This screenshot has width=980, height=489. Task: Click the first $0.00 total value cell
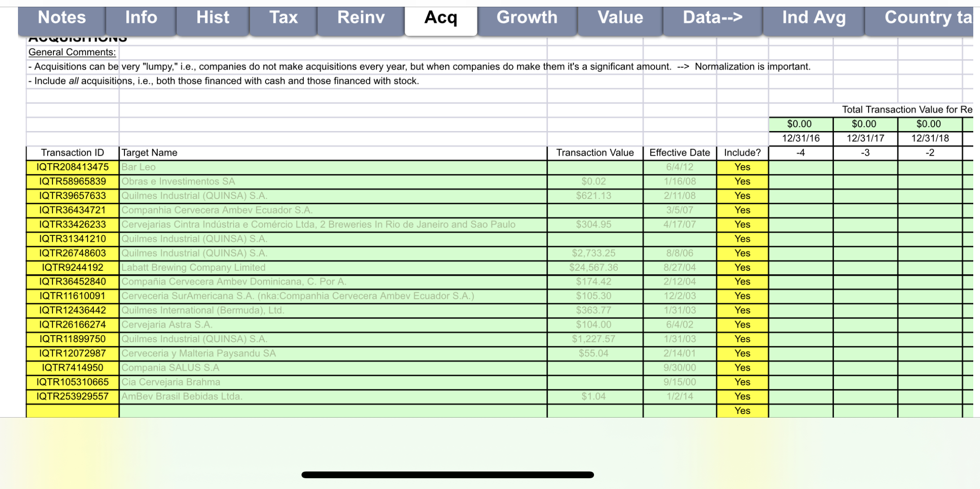(800, 124)
